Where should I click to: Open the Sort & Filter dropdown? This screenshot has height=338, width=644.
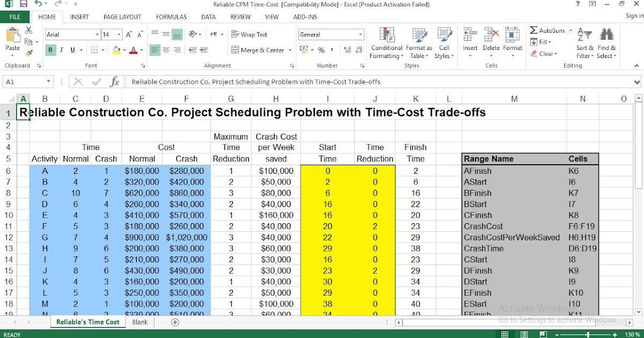click(x=584, y=42)
